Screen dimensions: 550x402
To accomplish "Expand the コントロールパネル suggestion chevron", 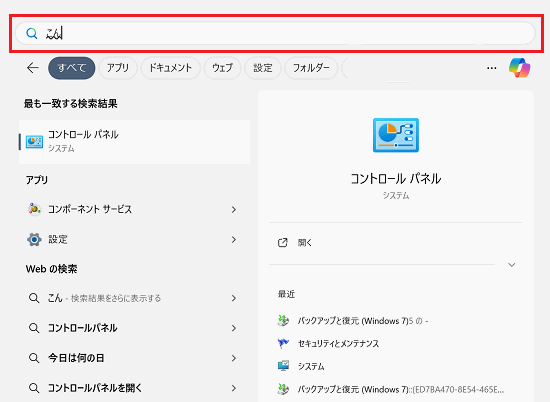I will (x=234, y=328).
